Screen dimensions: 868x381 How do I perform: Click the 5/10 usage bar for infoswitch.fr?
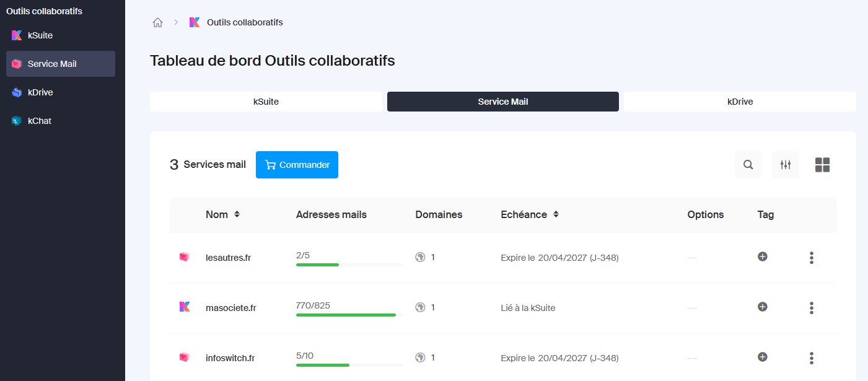point(349,365)
